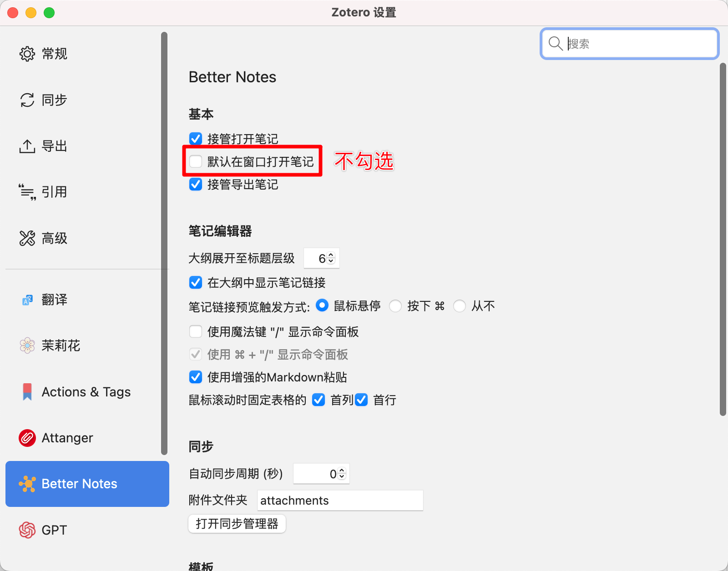
Task: Click the 鼠标滚动时固定表格的 label
Action: [248, 400]
